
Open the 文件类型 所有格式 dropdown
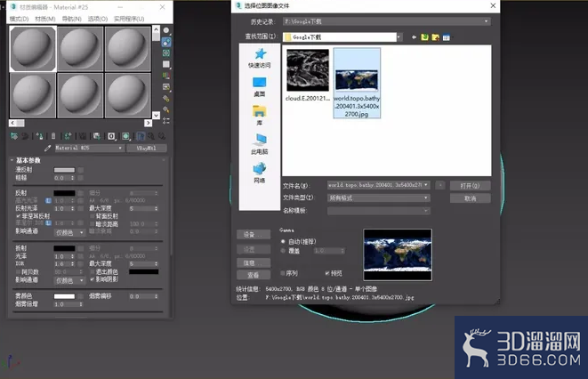pos(379,198)
